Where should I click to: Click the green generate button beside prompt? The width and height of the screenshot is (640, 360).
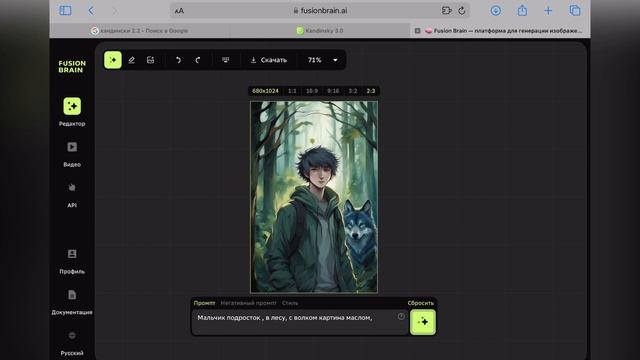click(423, 322)
